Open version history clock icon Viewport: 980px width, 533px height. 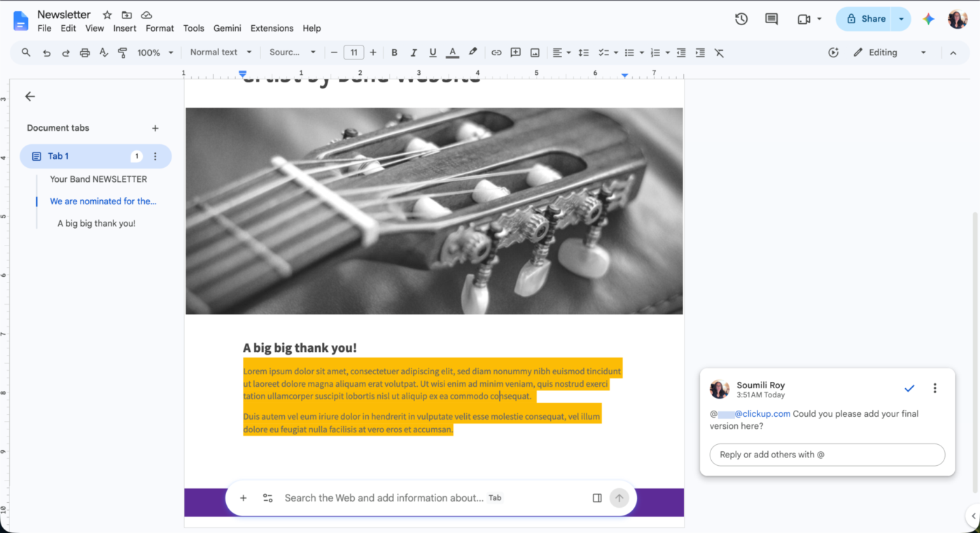click(x=741, y=19)
